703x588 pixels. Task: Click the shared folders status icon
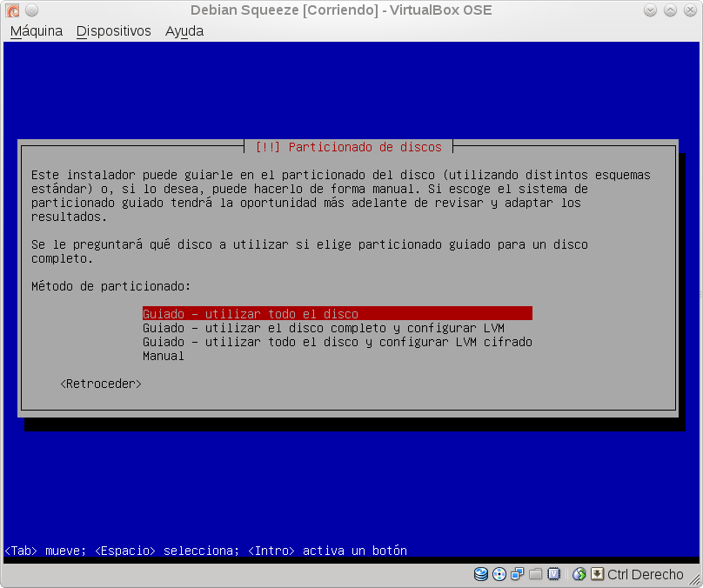(535, 574)
